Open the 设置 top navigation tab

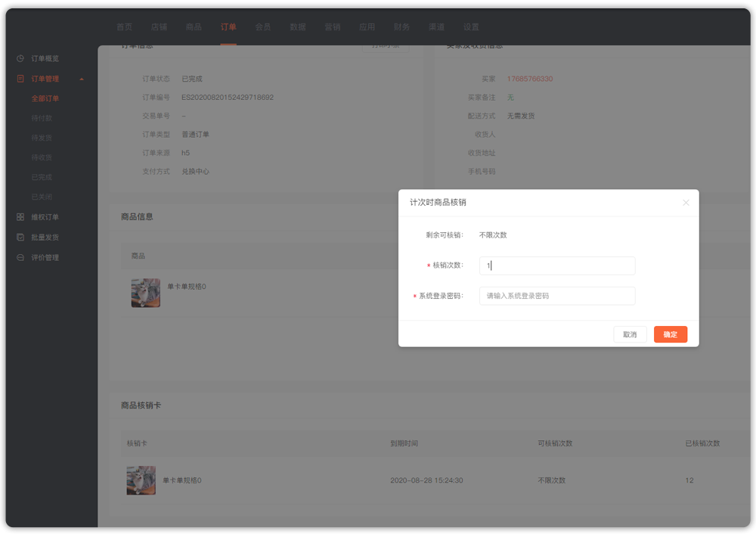pyautogui.click(x=471, y=27)
